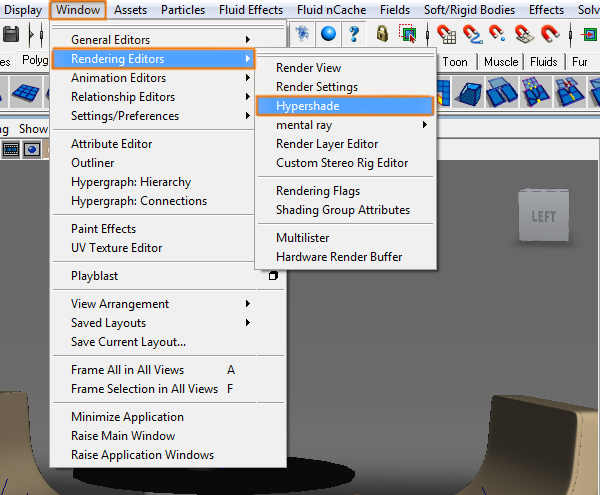Toggle highlight selection mode icon
The height and width of the screenshot is (495, 600).
pyautogui.click(x=408, y=34)
